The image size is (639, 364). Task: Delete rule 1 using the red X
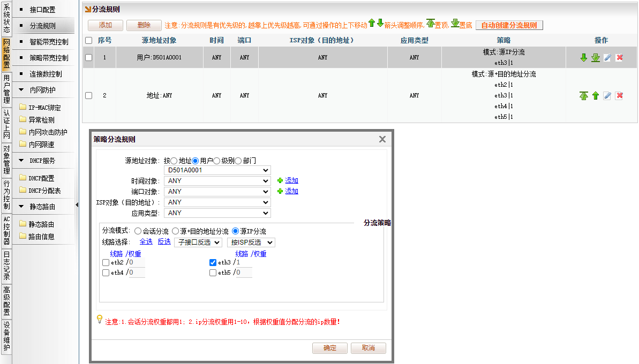click(619, 58)
